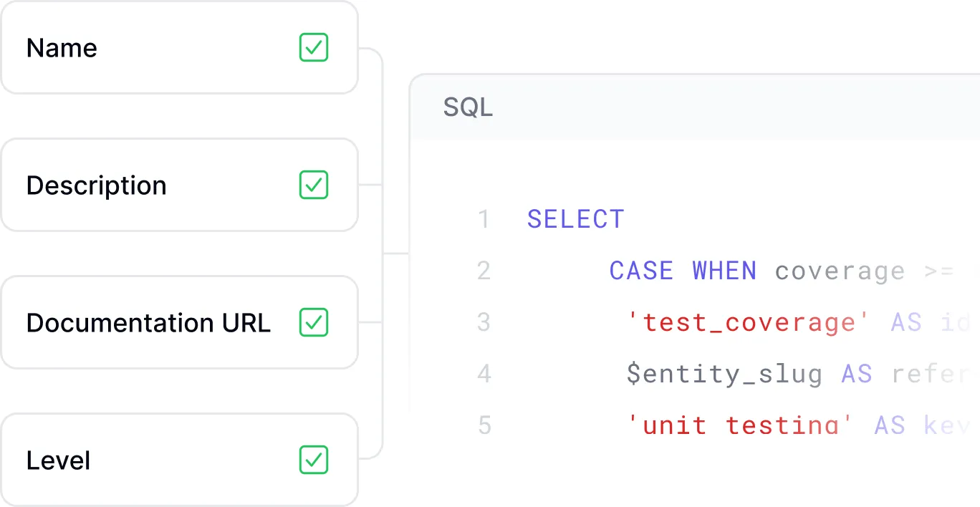The width and height of the screenshot is (980, 507).
Task: Click the coverage column reference on line 2
Action: pyautogui.click(x=840, y=271)
